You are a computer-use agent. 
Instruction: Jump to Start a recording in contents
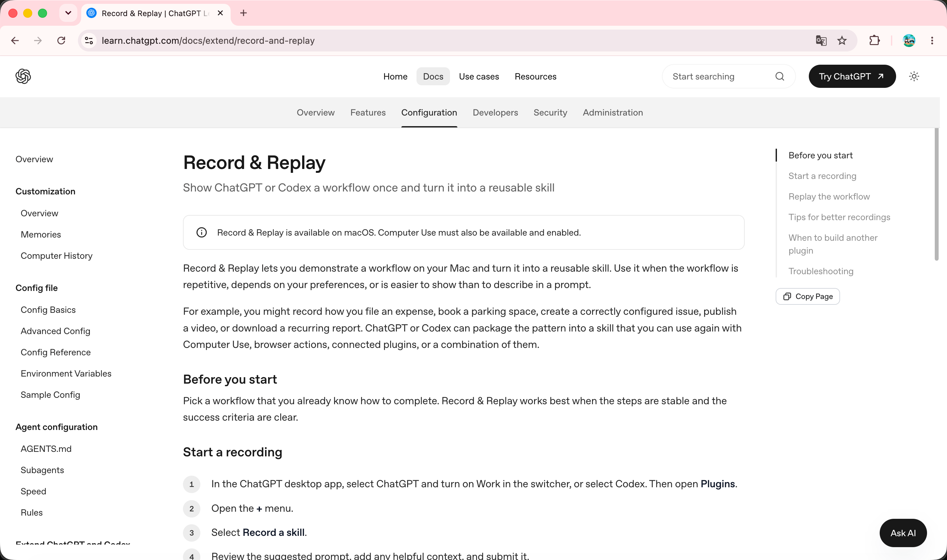point(822,176)
